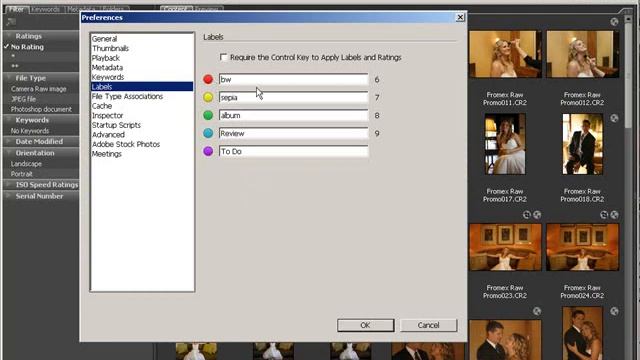Click the purple label field containing To Do
Viewport: 640px width, 360px height.
tap(293, 151)
